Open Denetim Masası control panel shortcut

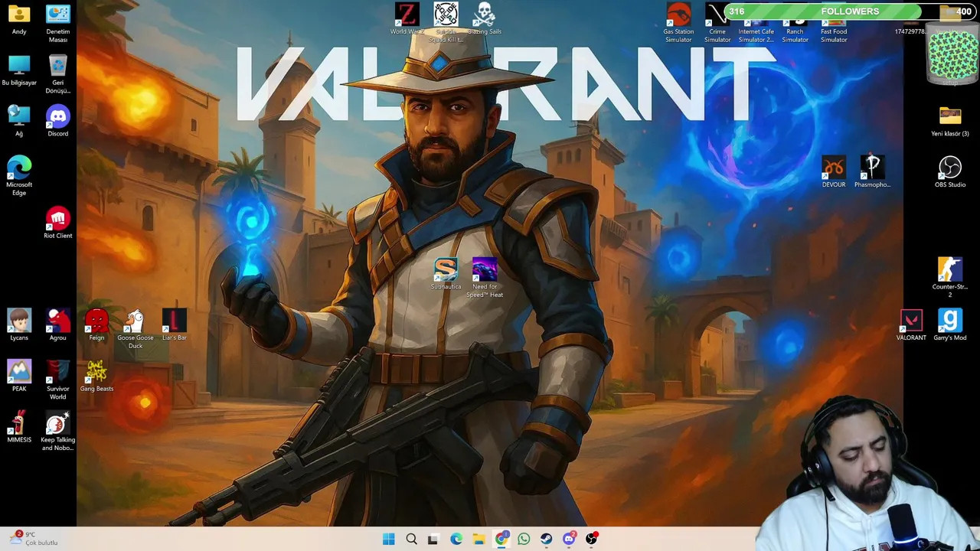[58, 23]
